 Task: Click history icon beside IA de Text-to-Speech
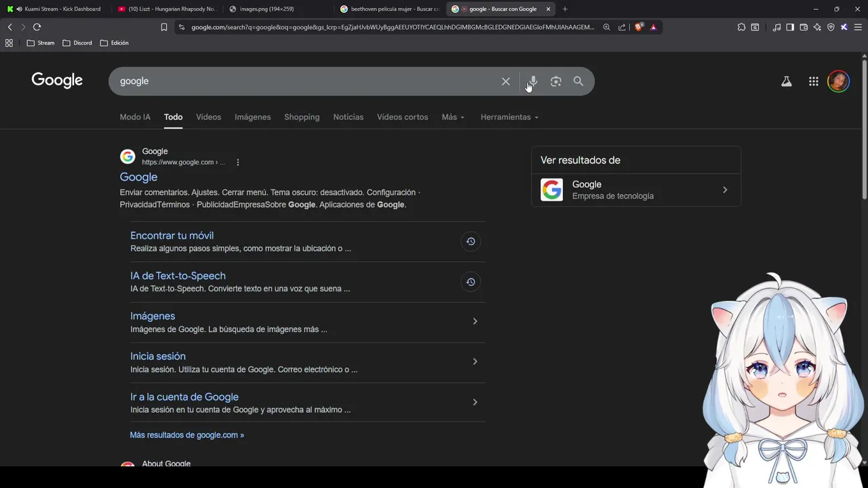click(x=471, y=282)
